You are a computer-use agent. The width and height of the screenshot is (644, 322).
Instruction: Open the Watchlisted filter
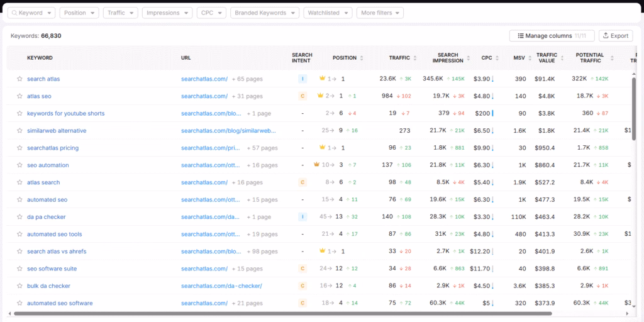pos(328,13)
